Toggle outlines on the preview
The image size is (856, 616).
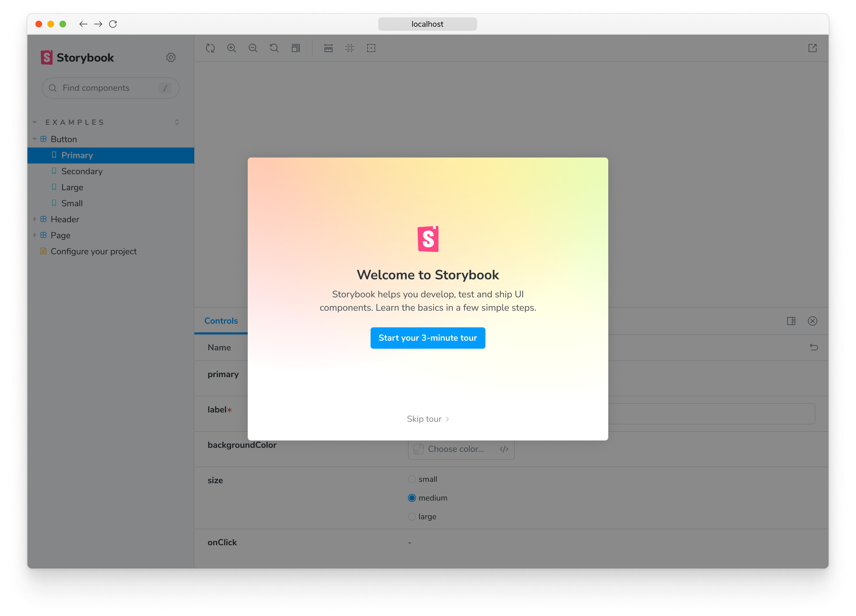(x=371, y=48)
